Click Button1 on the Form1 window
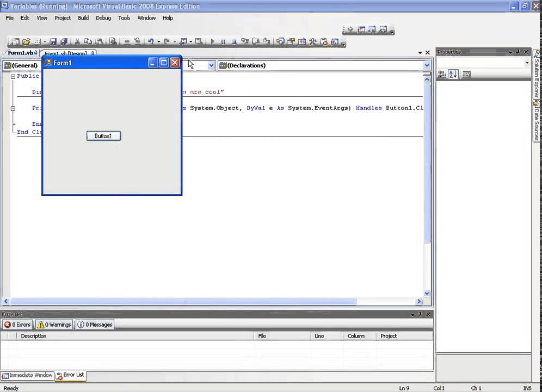The height and width of the screenshot is (392, 542). click(x=104, y=136)
